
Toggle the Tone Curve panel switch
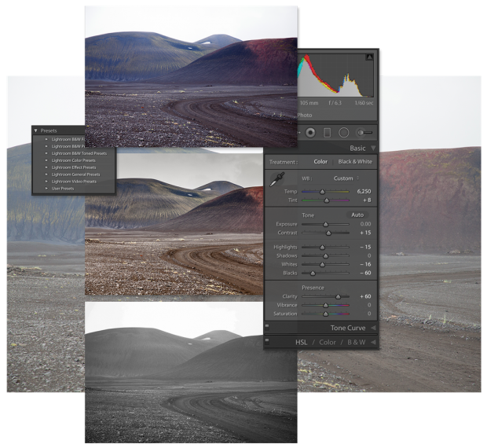tap(268, 327)
